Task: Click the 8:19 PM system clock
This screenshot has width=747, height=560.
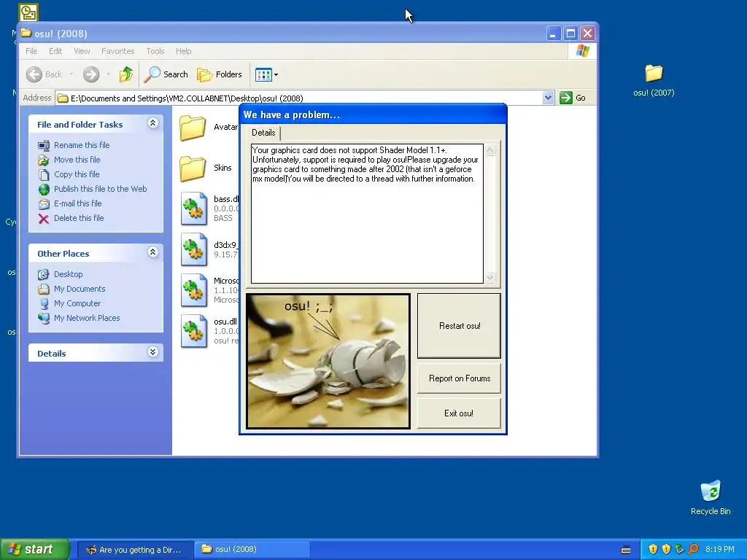Action: (720, 550)
